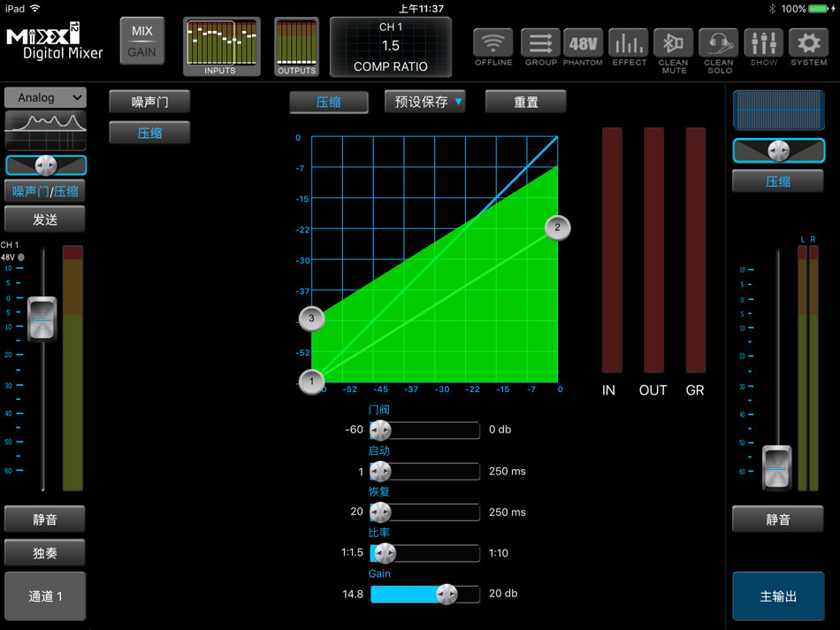Click the iPad wifi status icon
Viewport: 840px width, 630px height.
(x=34, y=9)
